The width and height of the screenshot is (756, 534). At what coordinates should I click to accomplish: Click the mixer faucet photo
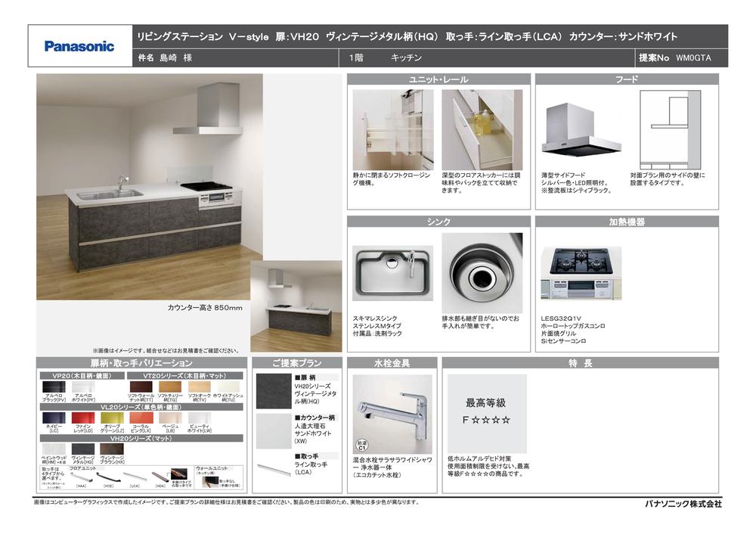point(392,414)
